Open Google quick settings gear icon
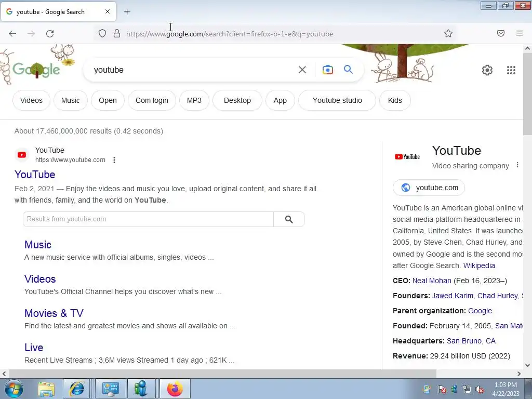Screen dimensions: 532x399 click(x=487, y=70)
